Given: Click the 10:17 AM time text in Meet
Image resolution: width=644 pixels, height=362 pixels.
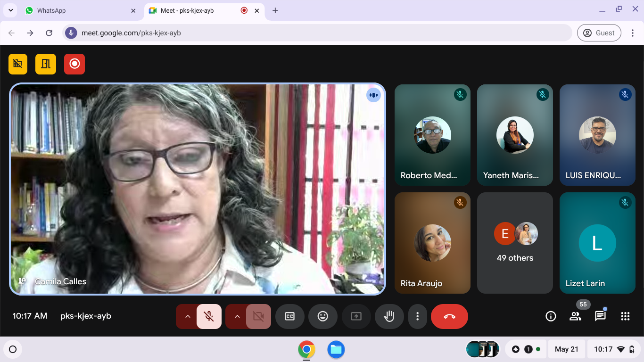Looking at the screenshot, I should click(30, 316).
